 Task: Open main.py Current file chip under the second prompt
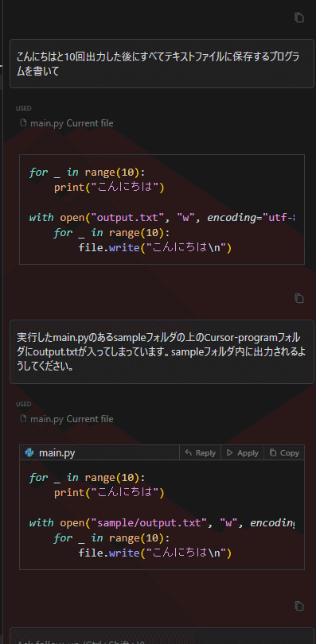coord(67,419)
